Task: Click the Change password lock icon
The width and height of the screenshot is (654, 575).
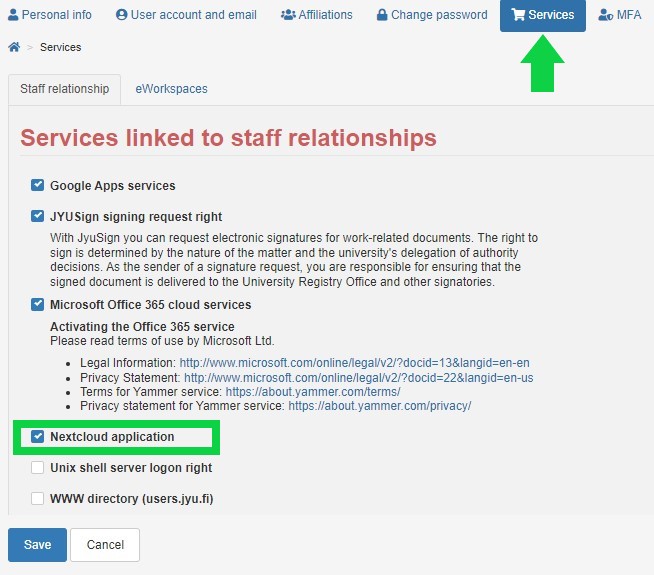Action: pos(382,15)
